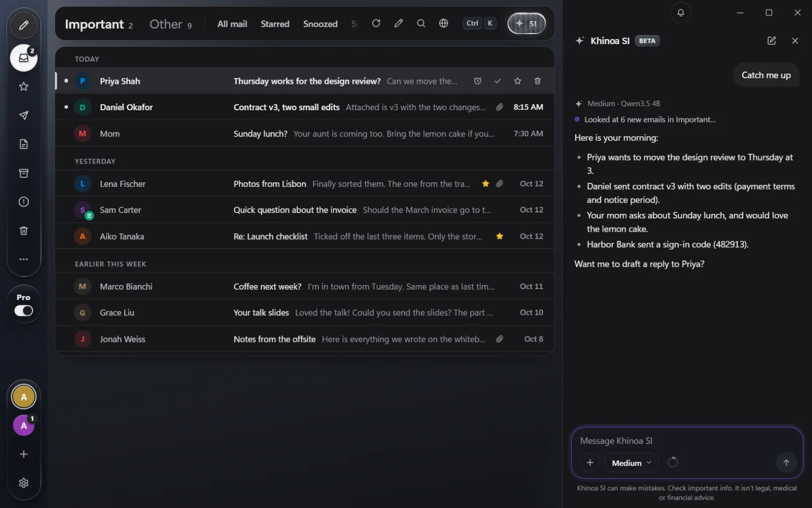Select the Important tab
Screen dimensions: 812x508
tap(99, 24)
